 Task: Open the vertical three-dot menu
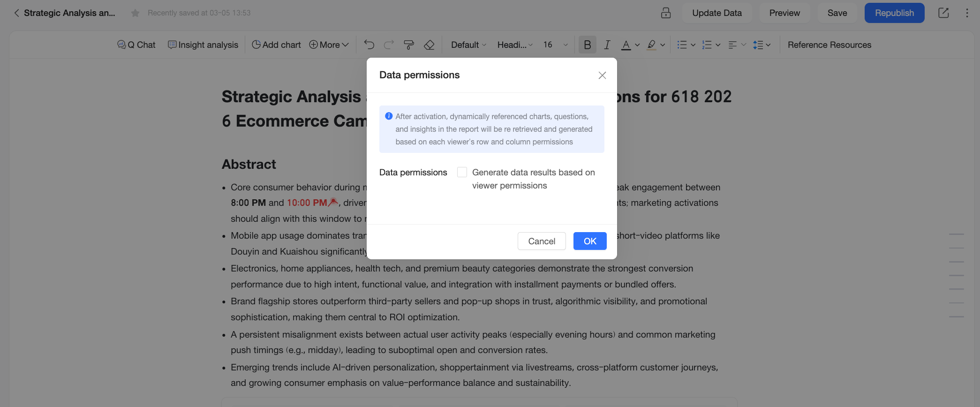click(967, 13)
